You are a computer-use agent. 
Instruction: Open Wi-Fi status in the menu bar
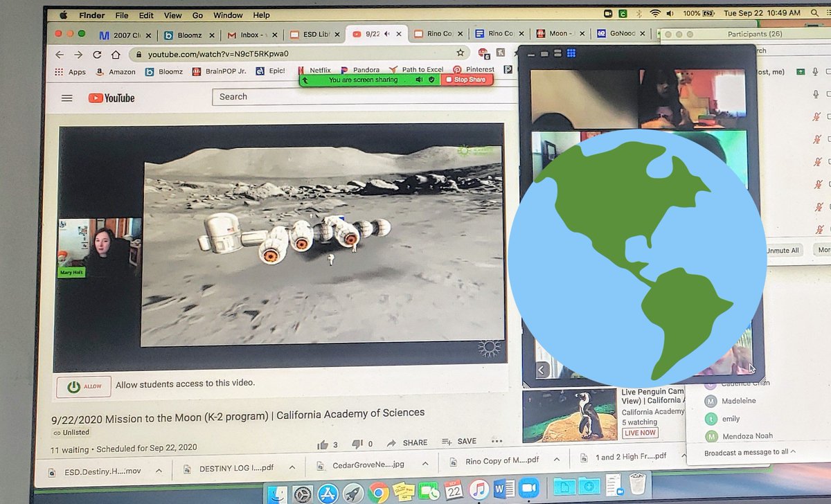(x=654, y=14)
